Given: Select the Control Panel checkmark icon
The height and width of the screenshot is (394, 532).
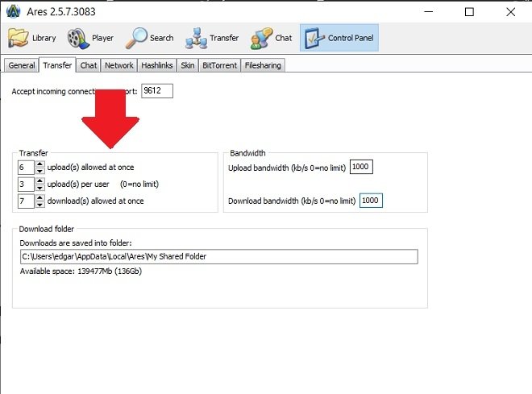Looking at the screenshot, I should tap(314, 38).
